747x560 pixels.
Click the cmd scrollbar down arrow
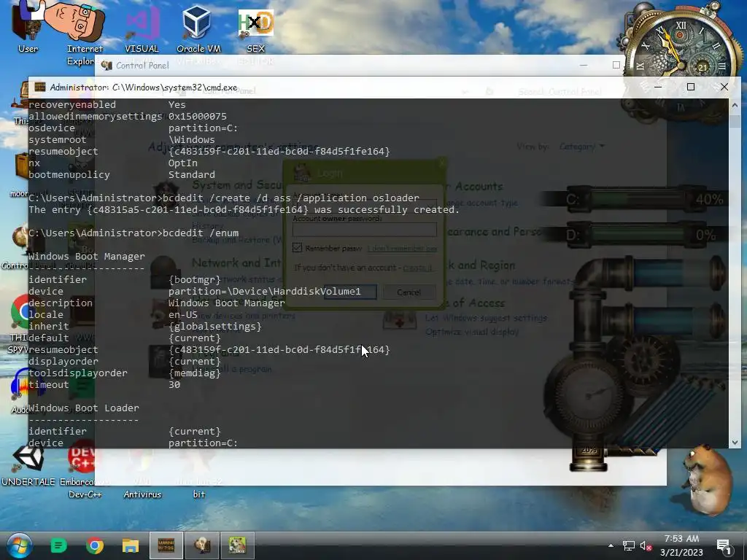pos(734,443)
